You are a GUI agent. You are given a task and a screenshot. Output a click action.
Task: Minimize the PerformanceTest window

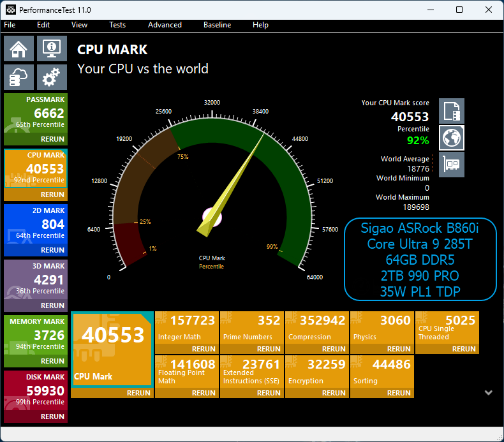[x=431, y=10]
